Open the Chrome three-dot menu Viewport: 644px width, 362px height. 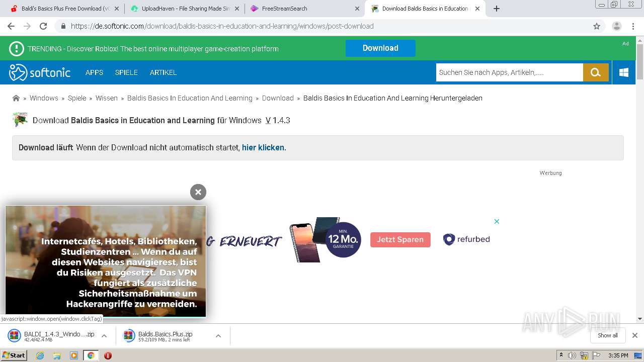(x=633, y=26)
